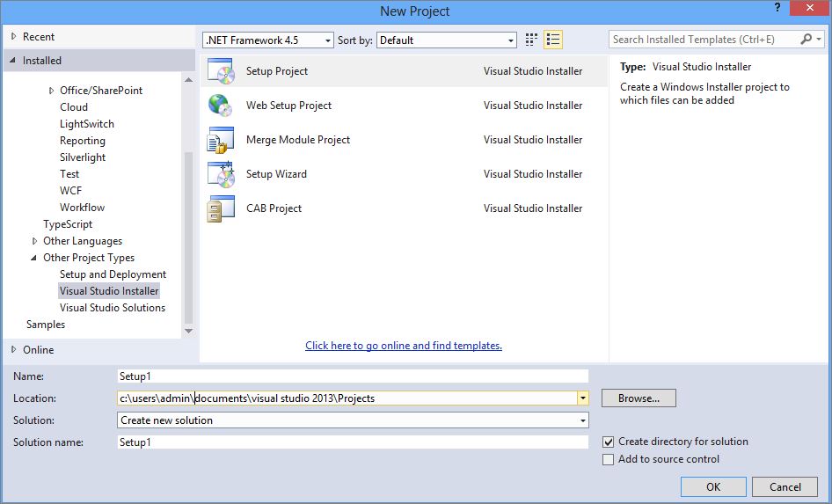832x504 pixels.
Task: Select Reporting in the template tree
Action: [x=83, y=141]
